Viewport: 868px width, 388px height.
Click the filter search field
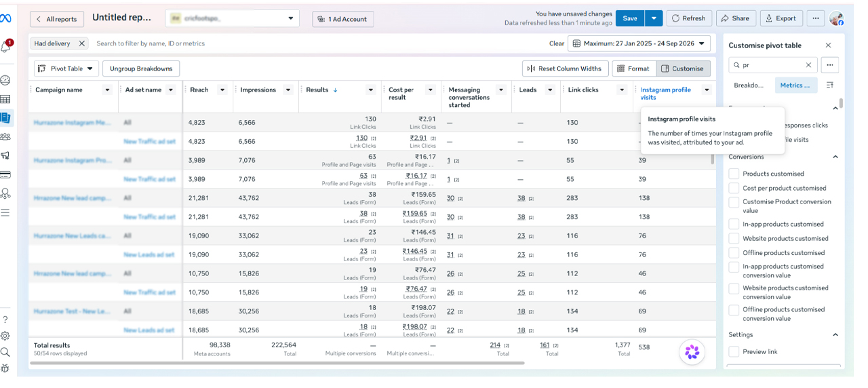tap(319, 43)
